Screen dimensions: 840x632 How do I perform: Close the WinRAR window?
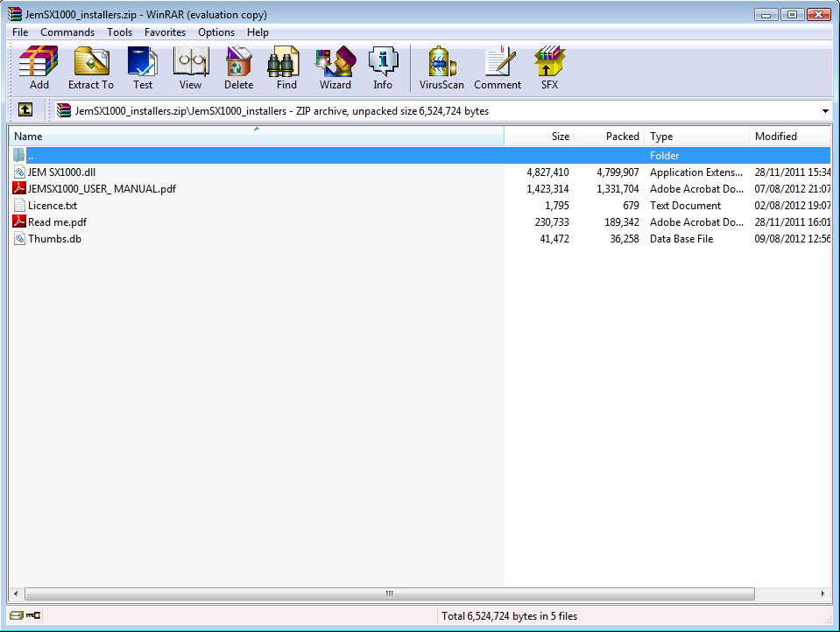point(819,15)
